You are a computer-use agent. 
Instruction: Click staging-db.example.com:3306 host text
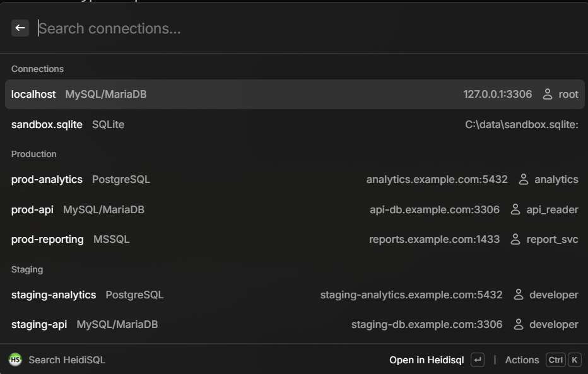[426, 325]
